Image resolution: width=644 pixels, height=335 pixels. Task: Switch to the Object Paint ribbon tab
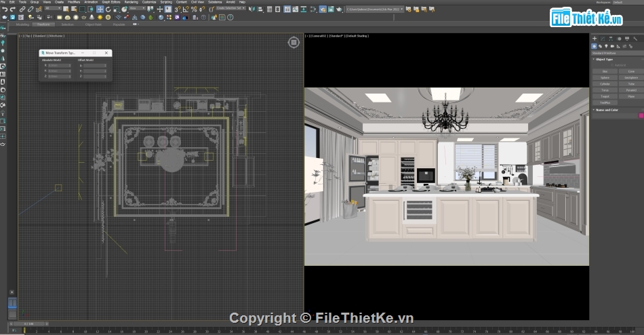94,24
